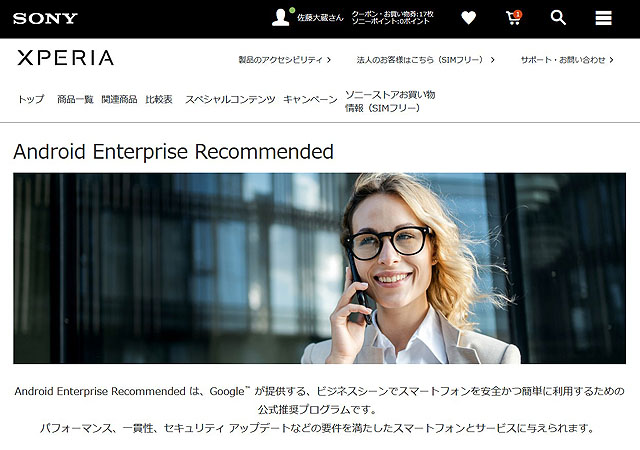The height and width of the screenshot is (450, 640).
Task: Click the Sony logo
Action: point(45,18)
